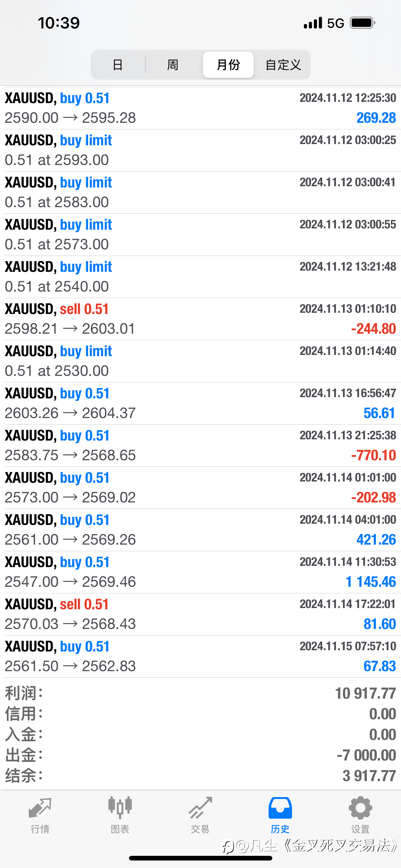The height and width of the screenshot is (868, 401).
Task: Tap the timestamp 2024.11.15 07:57:10
Action: tap(348, 646)
